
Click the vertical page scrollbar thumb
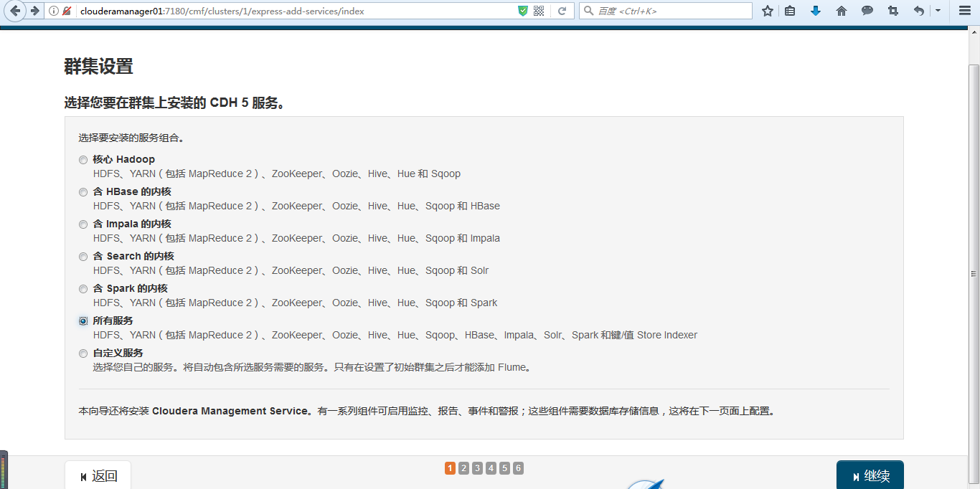pyautogui.click(x=974, y=272)
